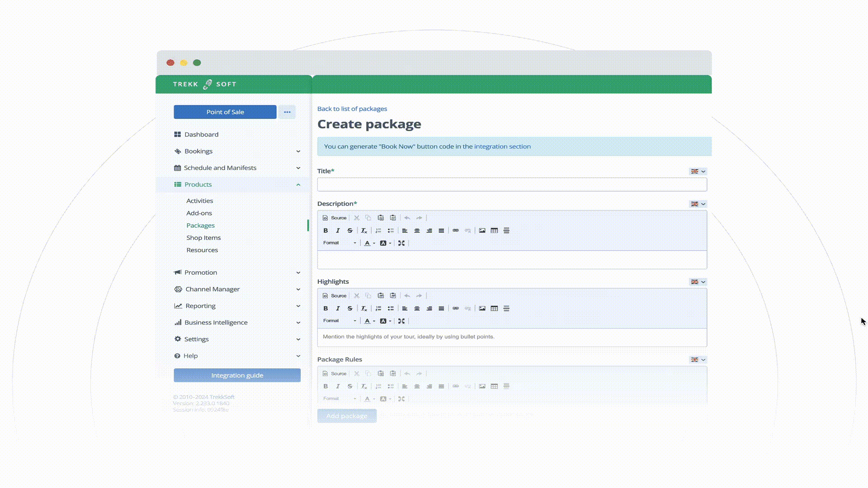The height and width of the screenshot is (488, 868).
Task: Center align text in Description editor
Action: click(x=417, y=230)
